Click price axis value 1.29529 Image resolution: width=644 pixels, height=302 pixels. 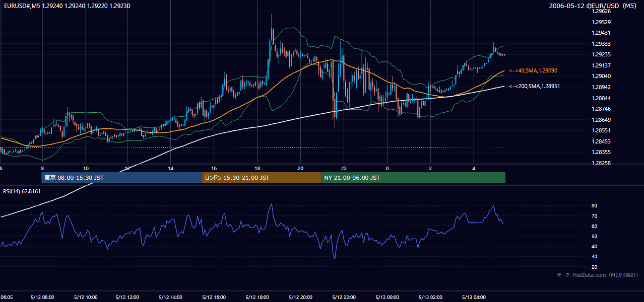pos(601,22)
